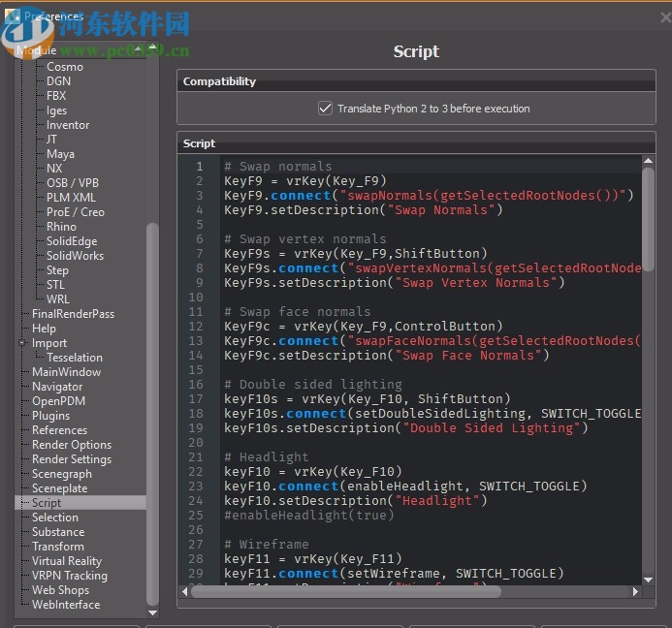
Task: Select the Tesselation sub-item under Import
Action: [x=74, y=358]
